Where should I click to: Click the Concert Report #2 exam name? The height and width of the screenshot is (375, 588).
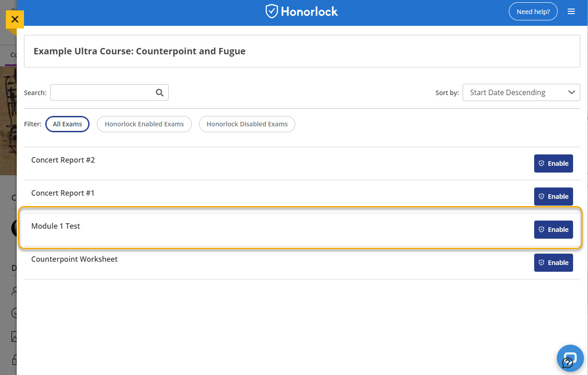[x=63, y=160]
